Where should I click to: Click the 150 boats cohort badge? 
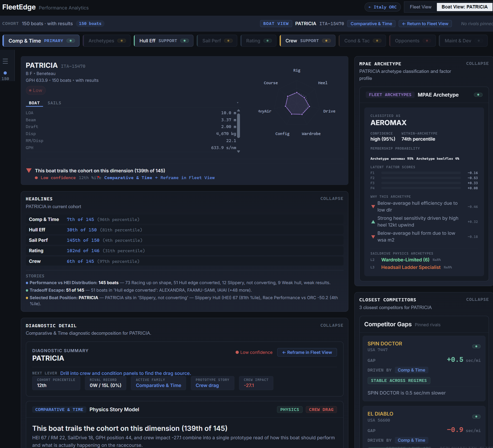tap(90, 23)
